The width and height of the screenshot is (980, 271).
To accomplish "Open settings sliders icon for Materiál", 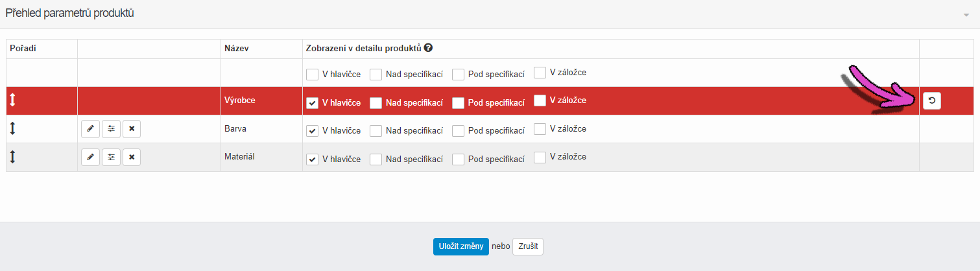I will point(111,157).
